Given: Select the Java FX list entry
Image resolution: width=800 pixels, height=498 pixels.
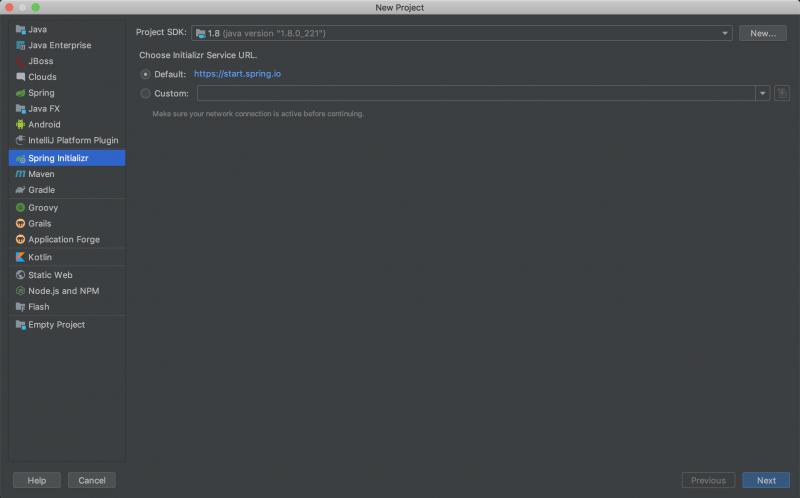Looking at the screenshot, I should [67, 109].
